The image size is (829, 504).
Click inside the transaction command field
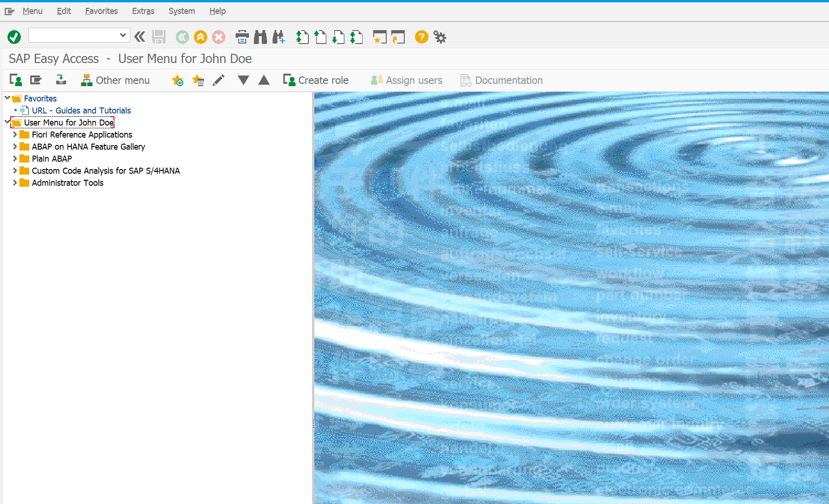tap(73, 35)
